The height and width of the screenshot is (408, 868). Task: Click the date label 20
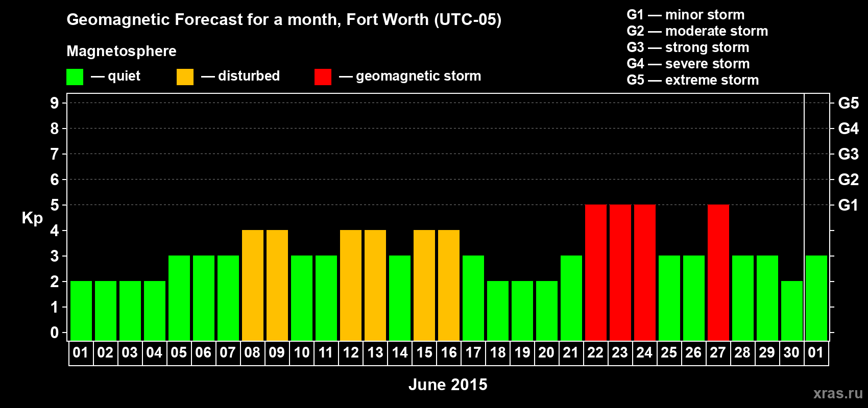(546, 352)
